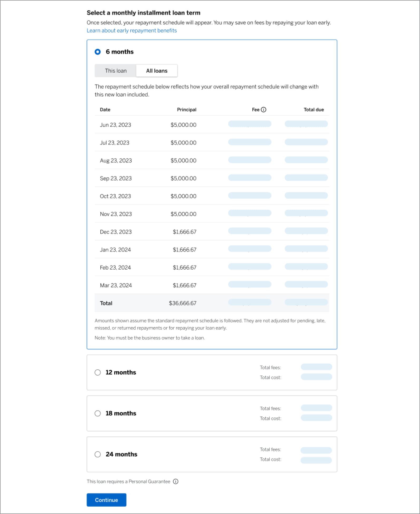This screenshot has height=514, width=420.
Task: Click the Principal column header
Action: pos(187,110)
